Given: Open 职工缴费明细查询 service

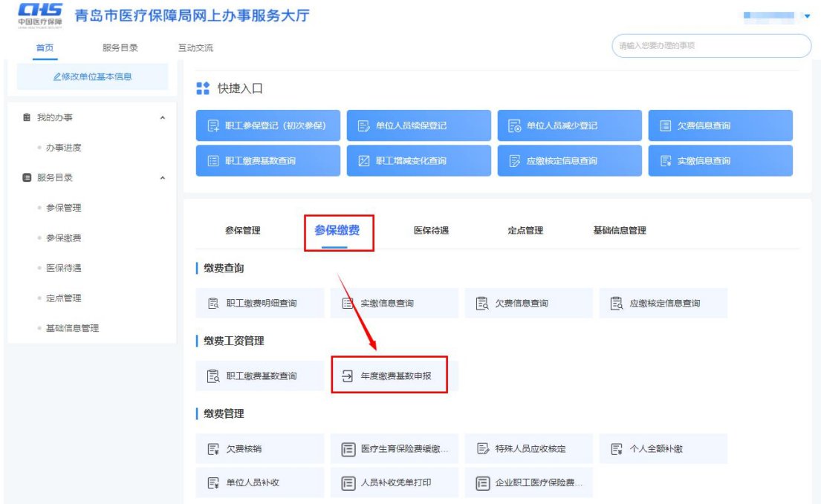Looking at the screenshot, I should pyautogui.click(x=260, y=304).
